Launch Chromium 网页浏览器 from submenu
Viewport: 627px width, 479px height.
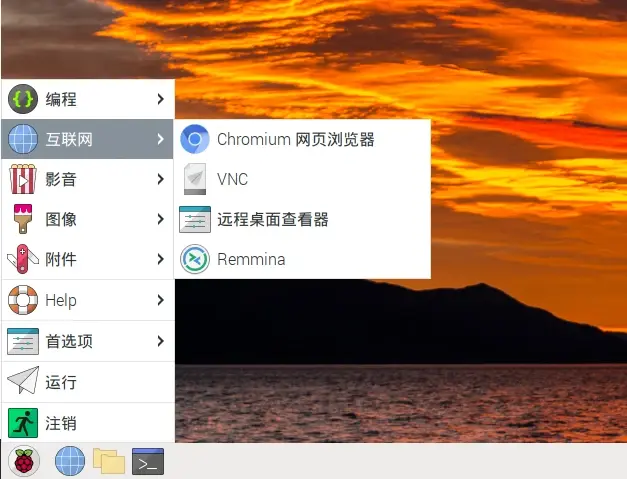coord(303,139)
